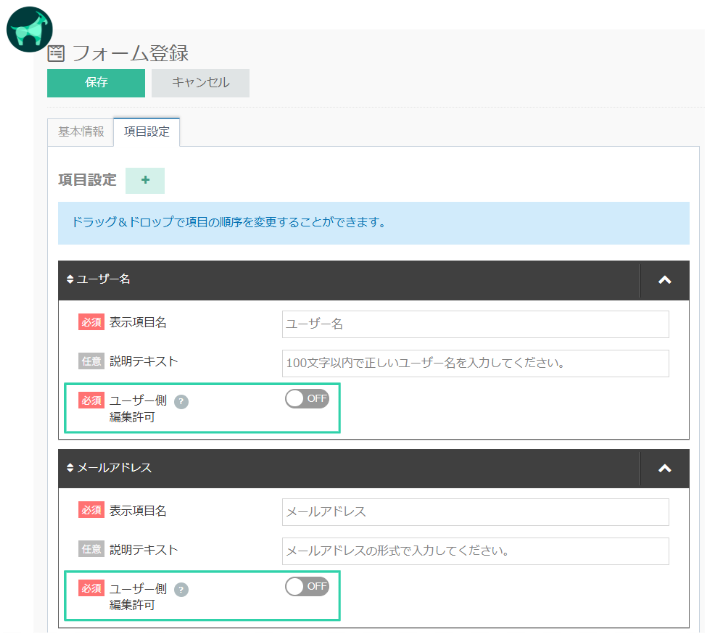
Task: Click the ユーザー名 dark header bar
Action: click(x=350, y=280)
